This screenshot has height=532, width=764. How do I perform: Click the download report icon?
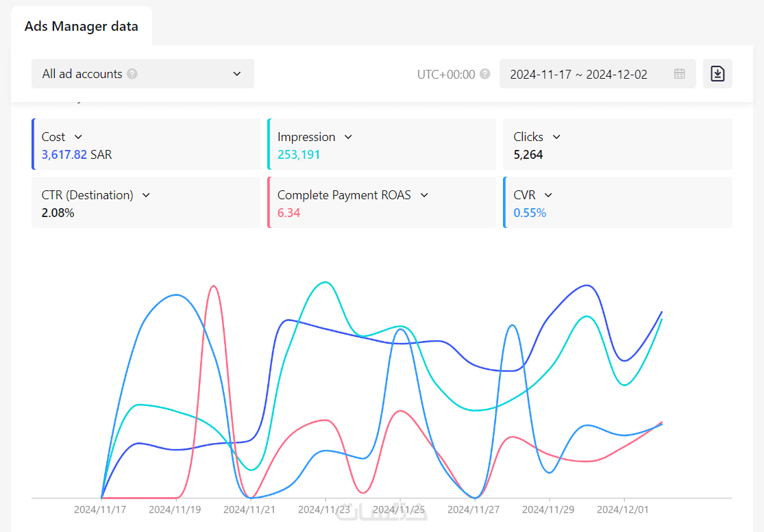(717, 74)
